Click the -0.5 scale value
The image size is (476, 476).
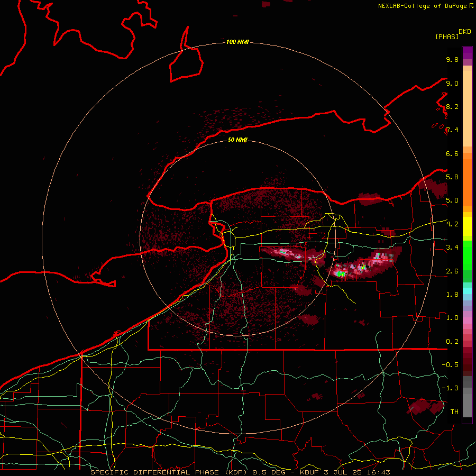click(x=450, y=365)
